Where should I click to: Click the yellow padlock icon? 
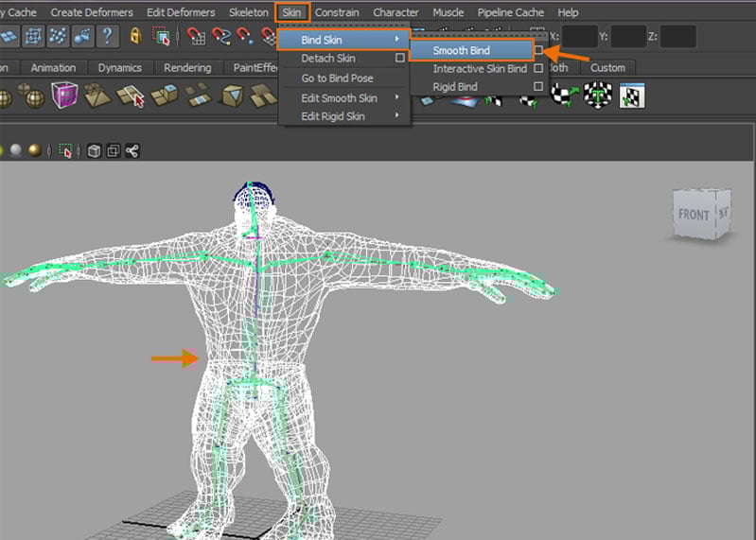[x=134, y=37]
